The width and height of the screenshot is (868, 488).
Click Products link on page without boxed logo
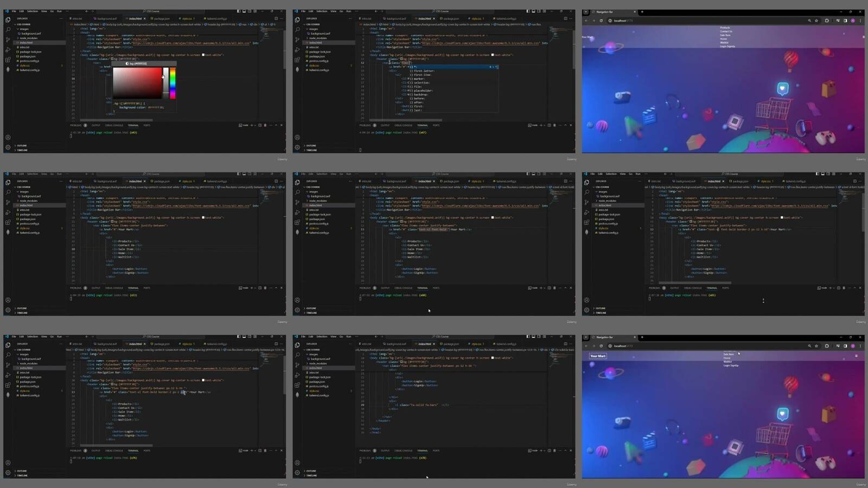point(725,28)
